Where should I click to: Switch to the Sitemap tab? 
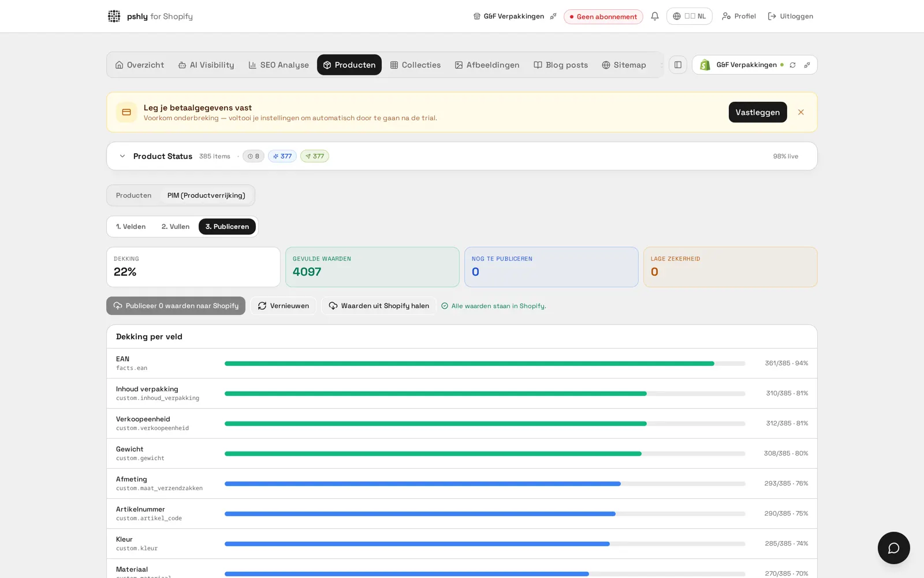click(x=624, y=65)
